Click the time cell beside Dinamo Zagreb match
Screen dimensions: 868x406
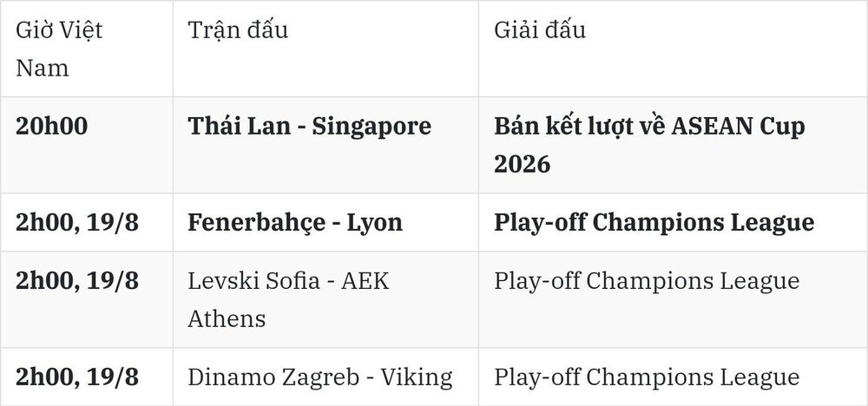(x=86, y=377)
